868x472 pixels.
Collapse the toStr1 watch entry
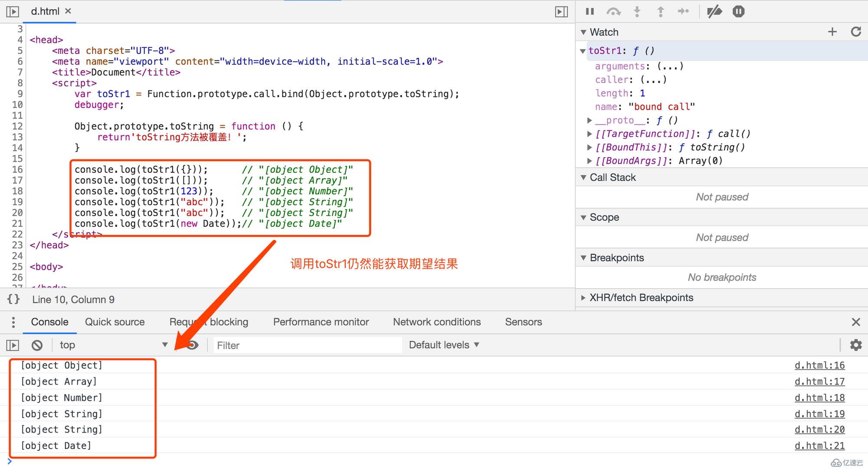tap(583, 51)
